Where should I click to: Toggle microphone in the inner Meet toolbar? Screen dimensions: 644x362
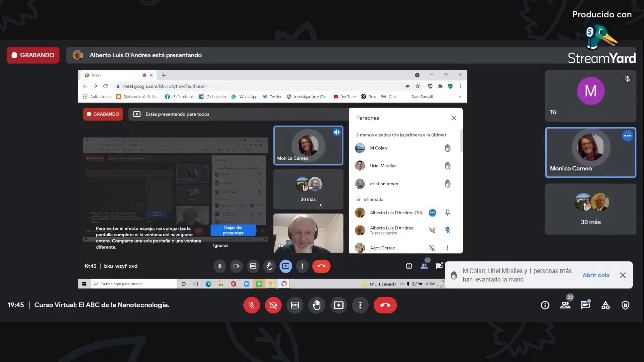pos(219,266)
